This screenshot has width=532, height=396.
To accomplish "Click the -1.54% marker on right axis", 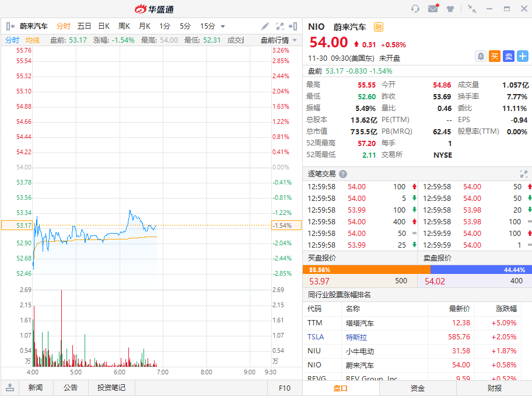I will pos(286,225).
